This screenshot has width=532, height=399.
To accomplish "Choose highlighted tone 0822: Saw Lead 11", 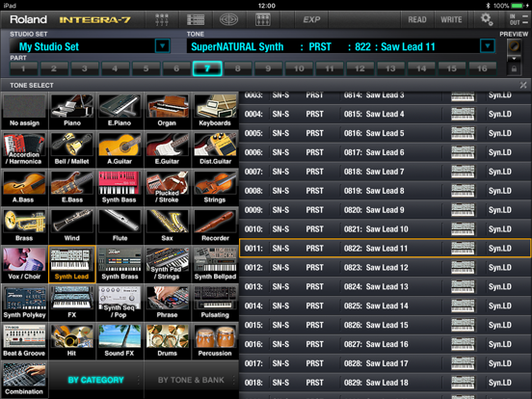I will [386, 249].
